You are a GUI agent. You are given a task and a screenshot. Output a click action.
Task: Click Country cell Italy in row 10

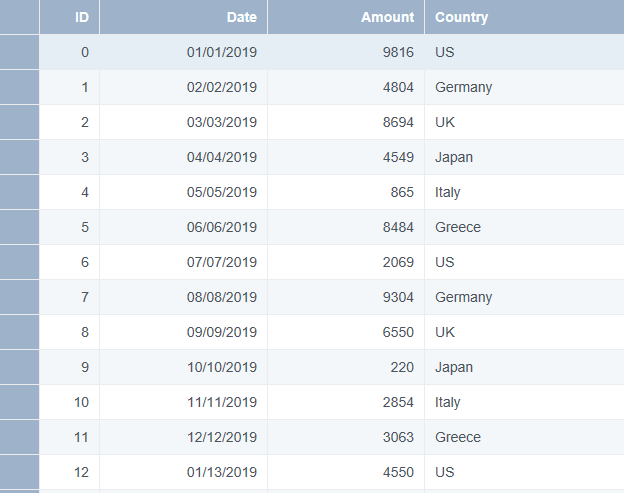point(524,402)
